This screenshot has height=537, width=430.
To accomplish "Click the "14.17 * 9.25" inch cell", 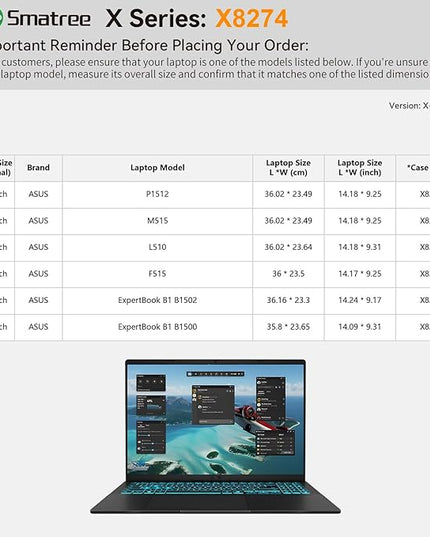I will point(360,274).
